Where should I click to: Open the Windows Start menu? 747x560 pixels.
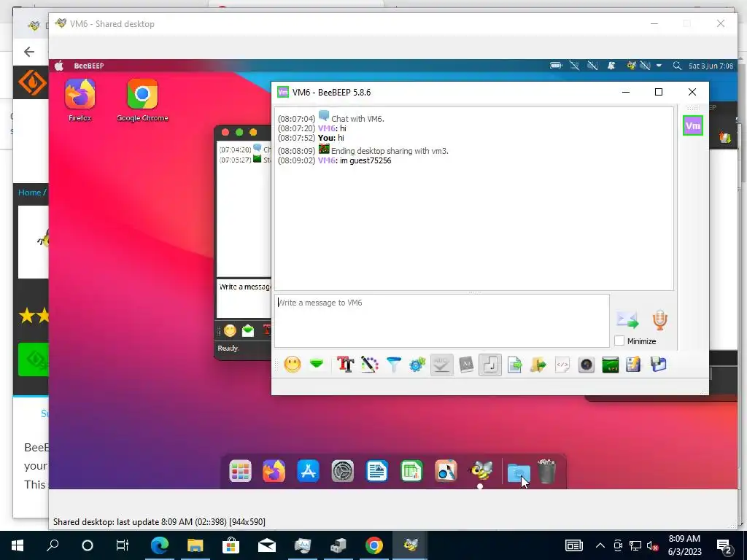(18, 545)
